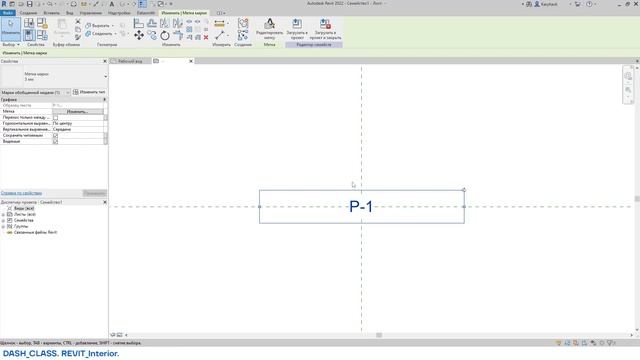Click the Join geometry (Соединить) tool
The width and height of the screenshot is (640, 360).
coord(99,33)
